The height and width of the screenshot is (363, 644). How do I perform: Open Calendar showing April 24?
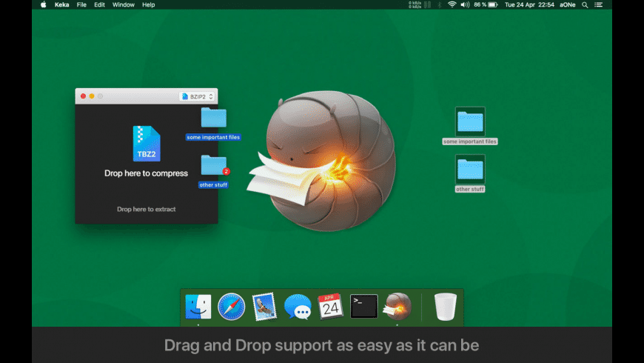pos(330,306)
